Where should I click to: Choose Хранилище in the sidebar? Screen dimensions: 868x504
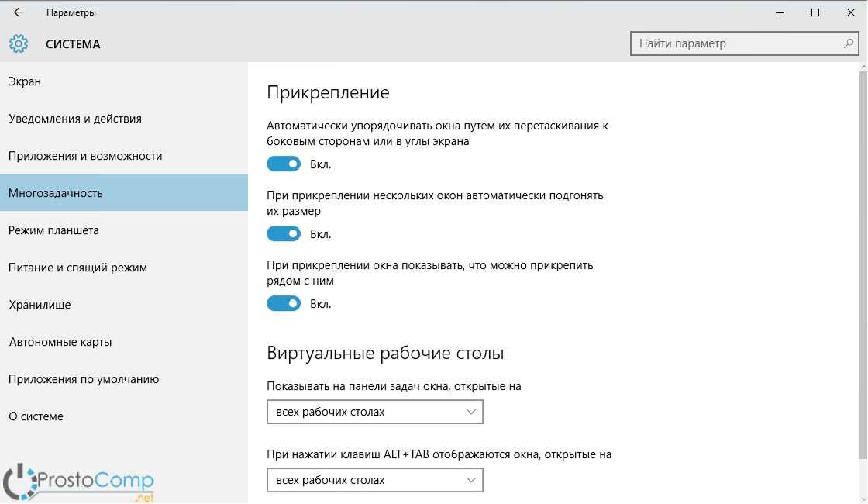pyautogui.click(x=40, y=305)
